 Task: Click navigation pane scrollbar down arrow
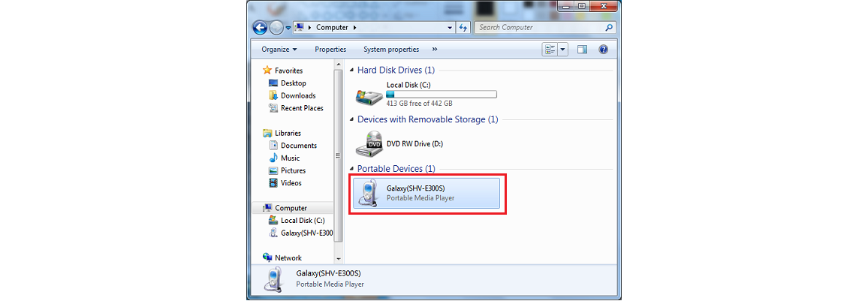click(339, 258)
